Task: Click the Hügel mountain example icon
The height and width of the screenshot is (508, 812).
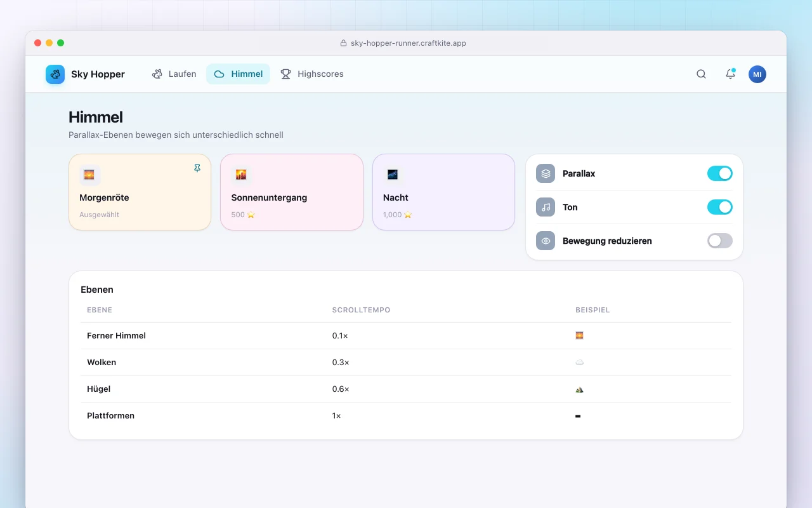Action: [579, 389]
